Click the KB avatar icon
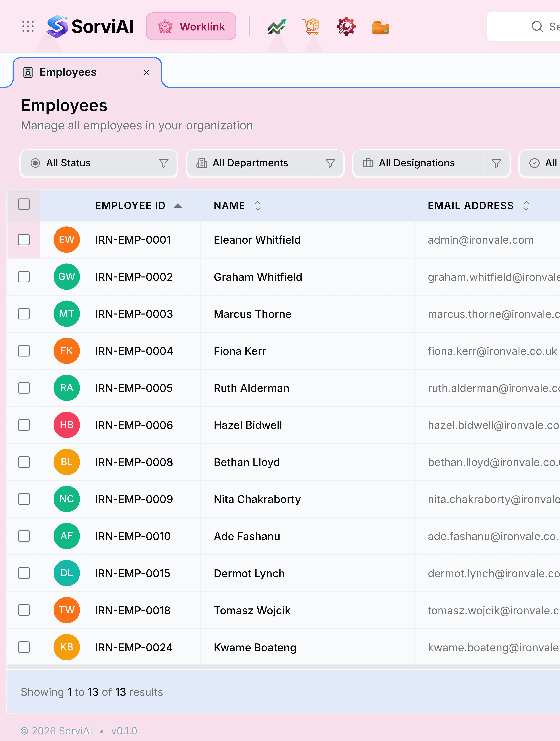The height and width of the screenshot is (741, 560). pyautogui.click(x=67, y=647)
